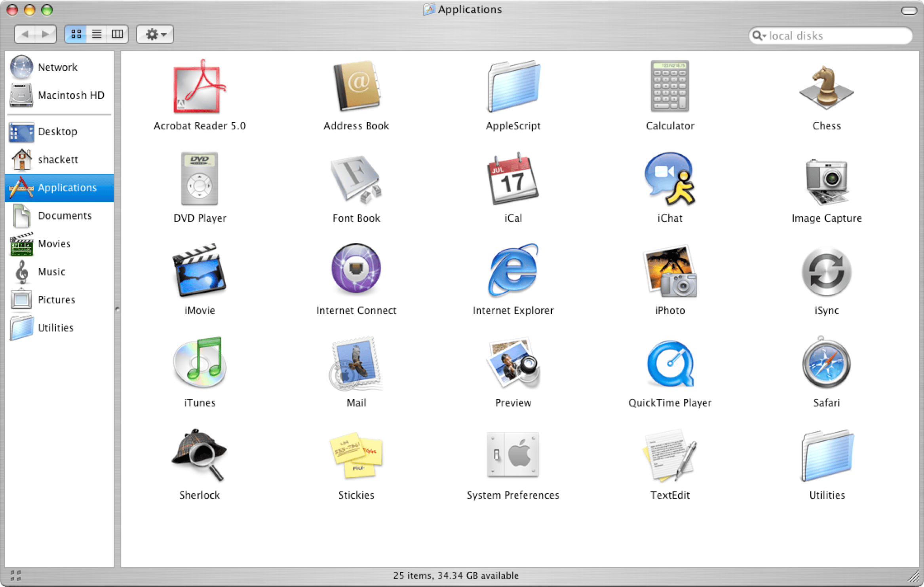Select Macintosh HD in the sidebar
This screenshot has width=924, height=587.
pyautogui.click(x=59, y=95)
